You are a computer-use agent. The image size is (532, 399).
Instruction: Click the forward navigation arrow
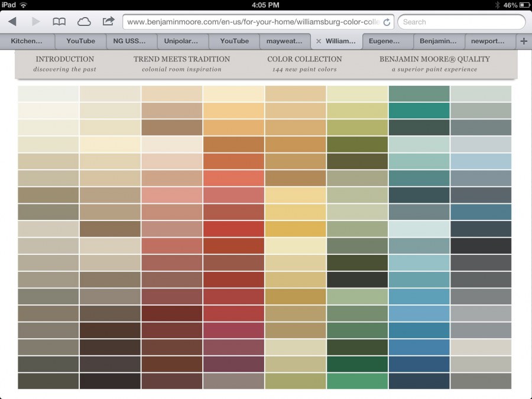point(35,21)
